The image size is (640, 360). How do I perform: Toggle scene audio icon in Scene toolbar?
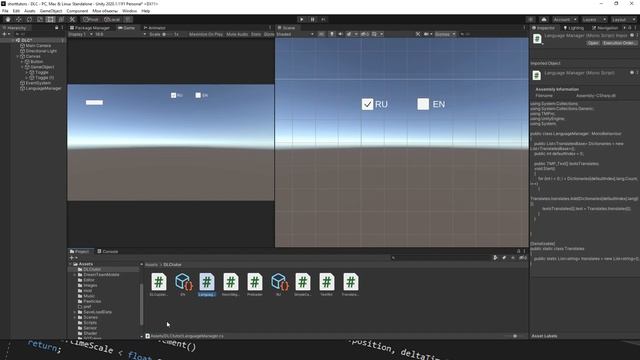coord(340,34)
